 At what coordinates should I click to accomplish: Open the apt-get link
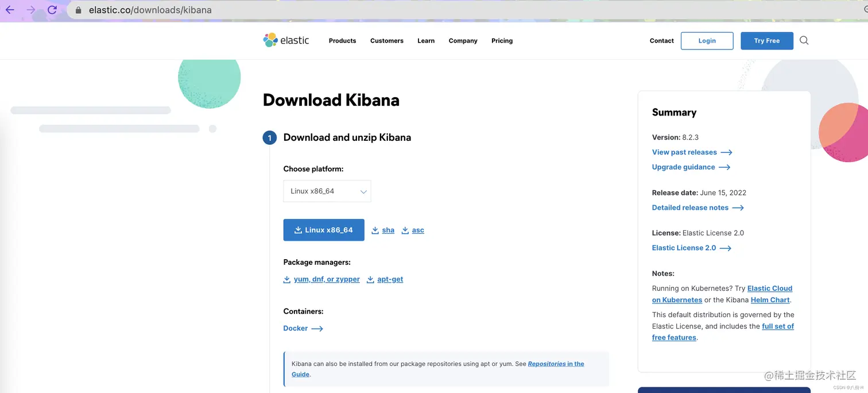point(390,279)
